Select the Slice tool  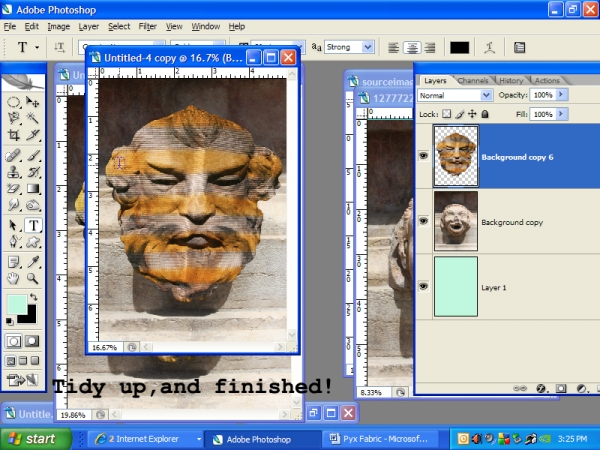tap(33, 135)
